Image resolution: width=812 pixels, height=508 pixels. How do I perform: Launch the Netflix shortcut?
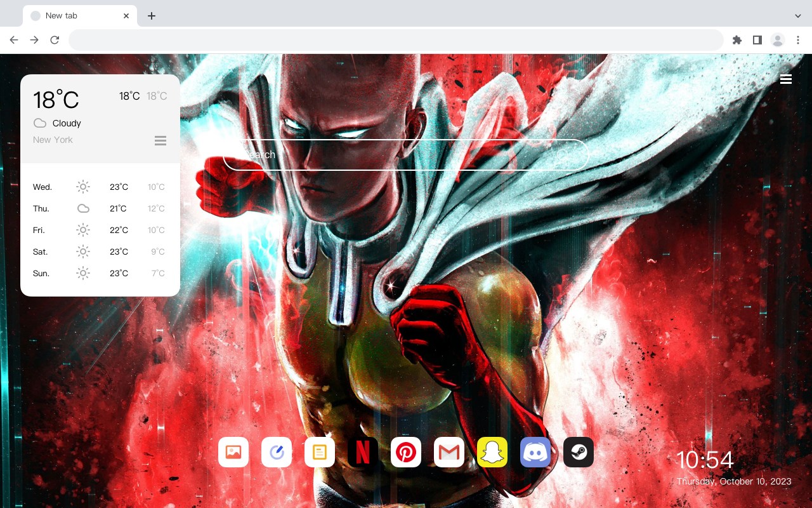coord(363,452)
